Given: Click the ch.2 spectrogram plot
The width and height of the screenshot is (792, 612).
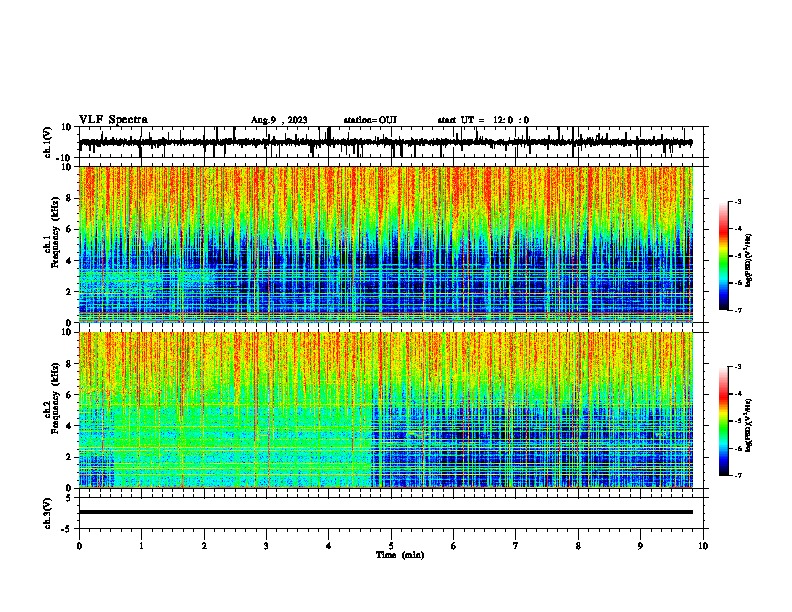Looking at the screenshot, I should pyautogui.click(x=386, y=410).
